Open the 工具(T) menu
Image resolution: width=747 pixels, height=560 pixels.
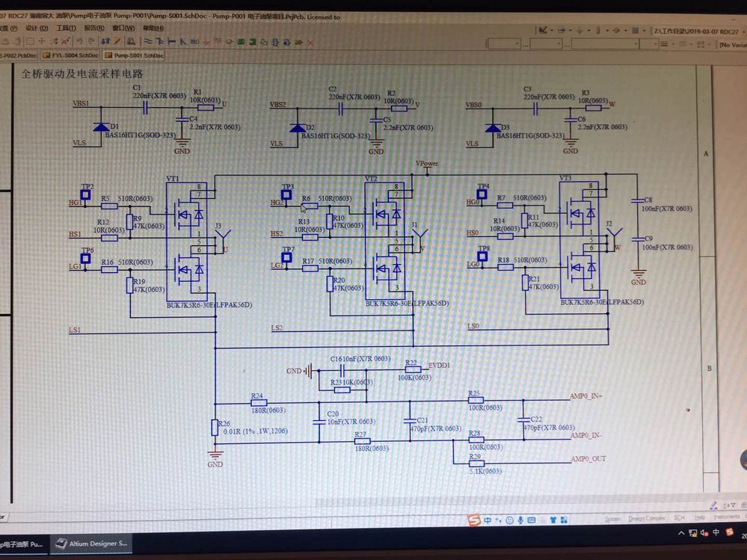[x=67, y=28]
